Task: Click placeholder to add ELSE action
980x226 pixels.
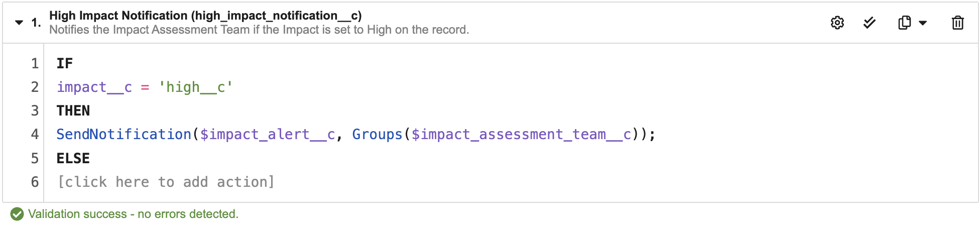Action: pos(166,182)
